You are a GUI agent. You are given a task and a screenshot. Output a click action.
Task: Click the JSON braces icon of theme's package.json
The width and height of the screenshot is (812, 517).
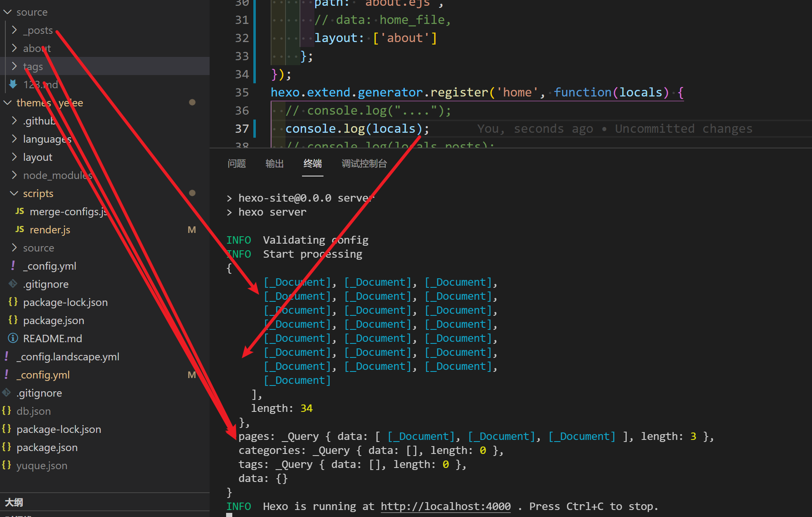pos(13,320)
